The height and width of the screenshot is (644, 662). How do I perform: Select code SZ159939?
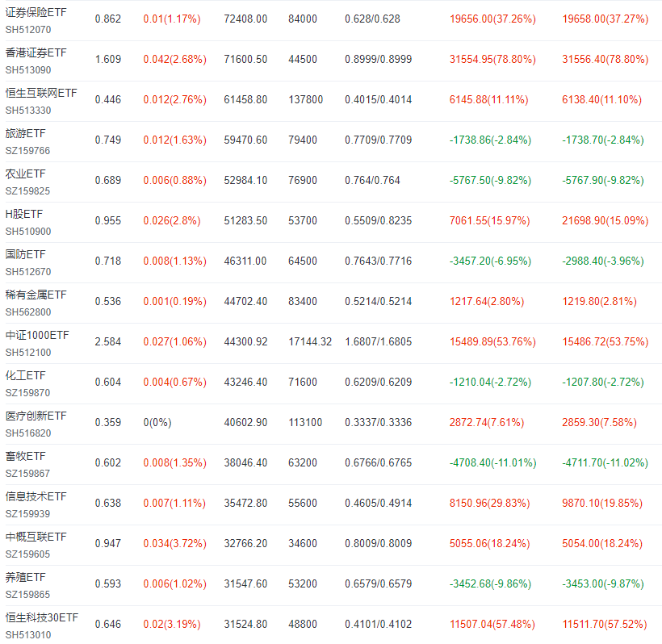coord(27,514)
